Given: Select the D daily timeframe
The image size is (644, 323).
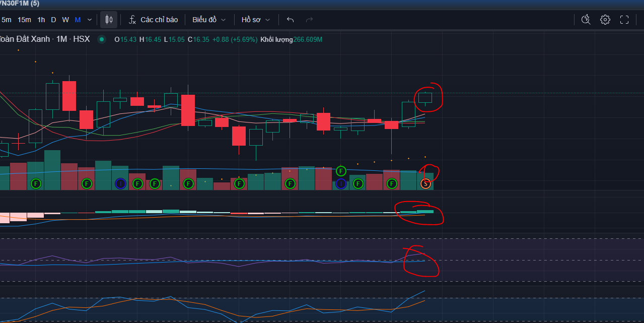Looking at the screenshot, I should click(54, 20).
